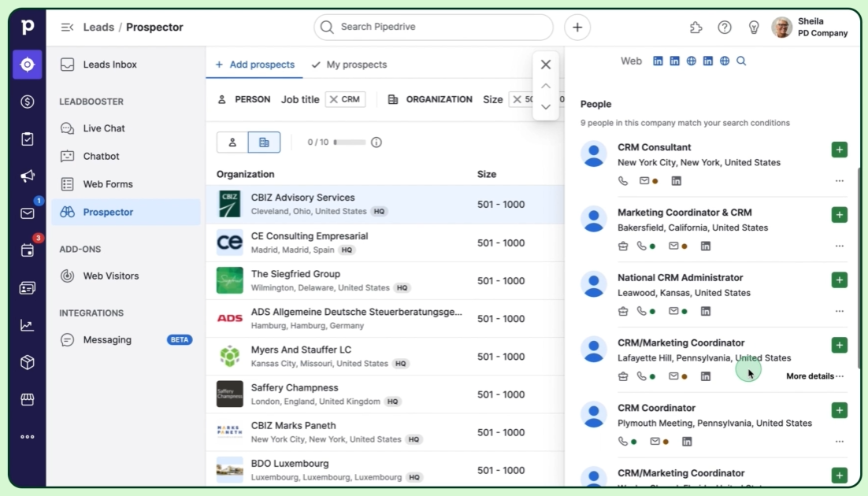Open the first LinkedIn web link icon
Viewport: 868px width, 496px height.
(x=658, y=61)
